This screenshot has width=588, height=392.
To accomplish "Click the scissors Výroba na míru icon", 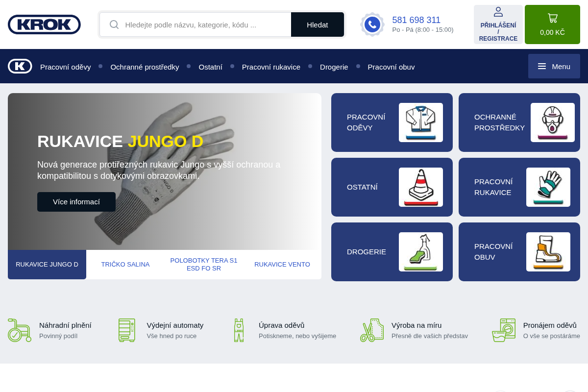I will pyautogui.click(x=372, y=330).
